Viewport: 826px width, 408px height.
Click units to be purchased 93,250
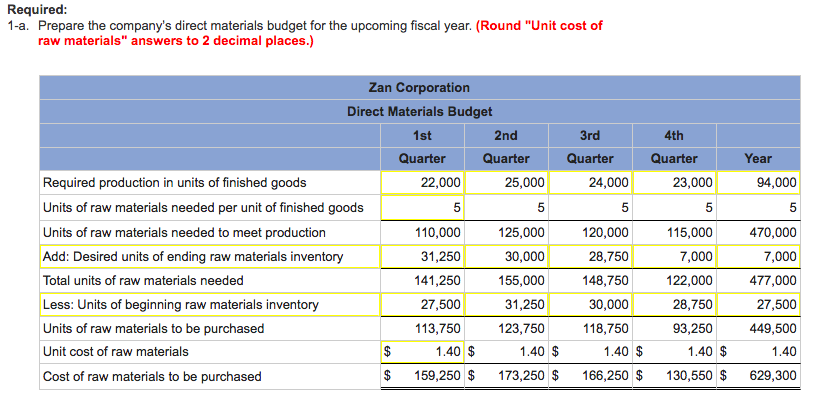[694, 329]
